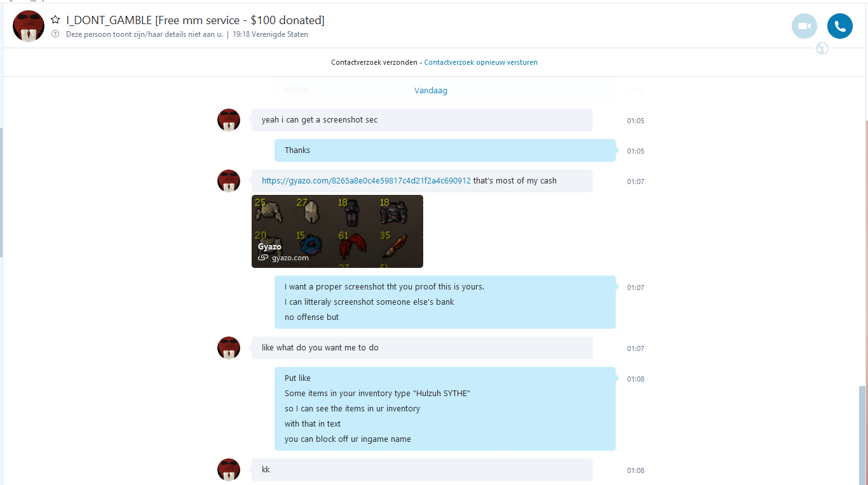The width and height of the screenshot is (868, 485).
Task: Click avatar beside 'like what do you want me to do'
Action: 229,348
